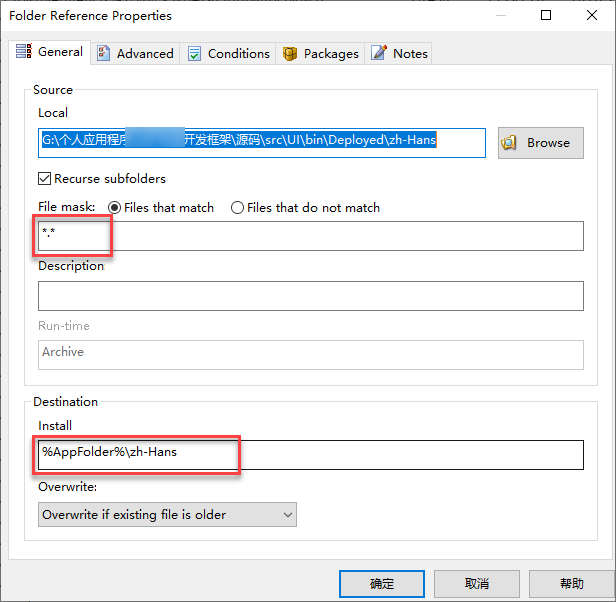The image size is (616, 602).
Task: Confirm with the 确定 button
Action: 382,584
